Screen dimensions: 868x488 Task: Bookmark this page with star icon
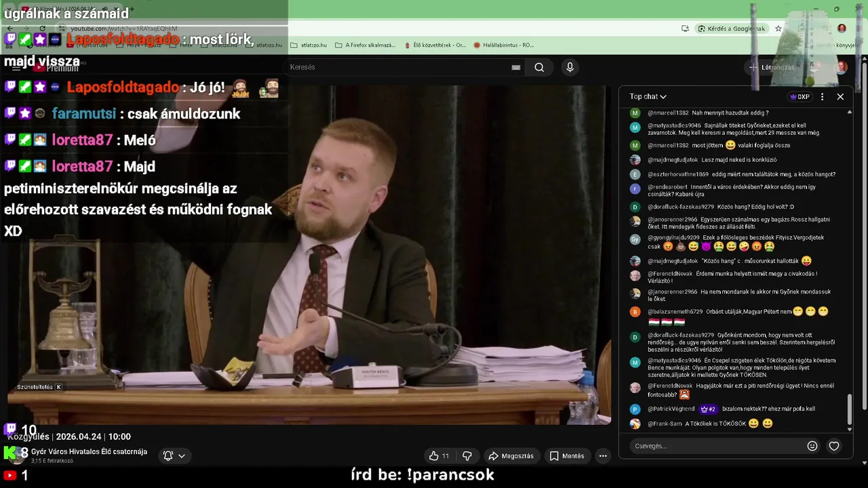coord(778,28)
